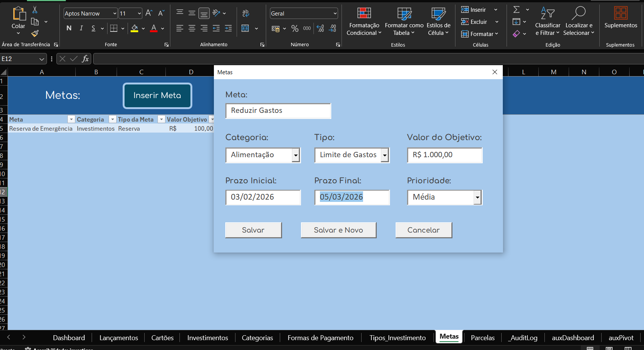Open Formatação Condicional menu

(364, 22)
